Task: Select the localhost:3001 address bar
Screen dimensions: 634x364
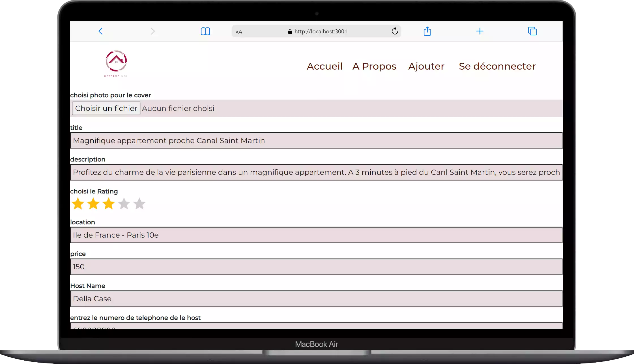Action: 316,31
